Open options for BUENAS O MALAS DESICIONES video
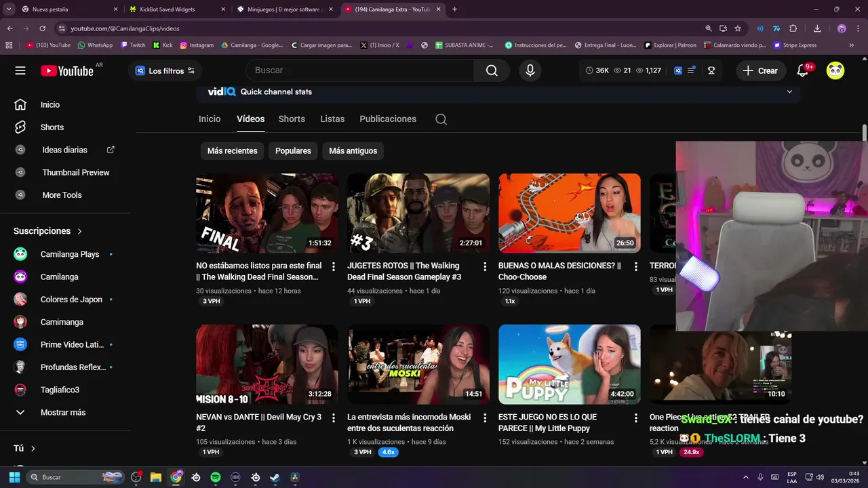868x488 pixels. pos(635,267)
